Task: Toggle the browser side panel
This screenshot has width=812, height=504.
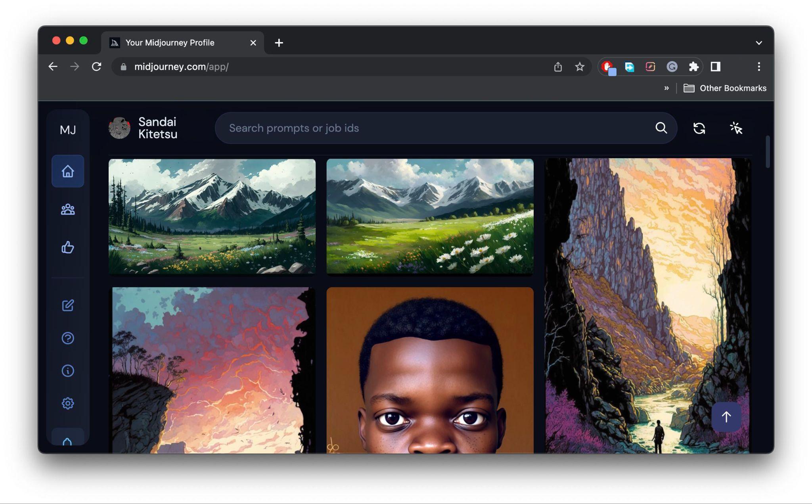Action: [715, 67]
